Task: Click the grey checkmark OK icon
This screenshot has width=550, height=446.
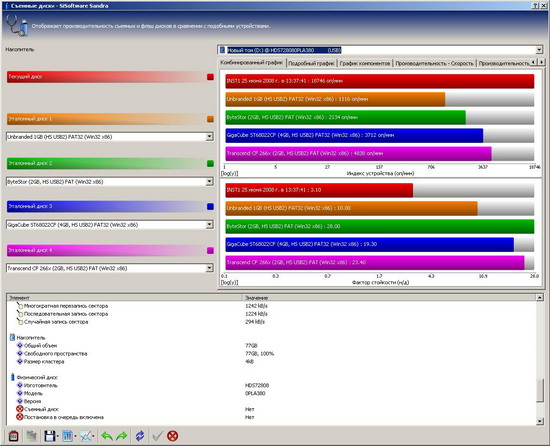Action: click(x=157, y=436)
